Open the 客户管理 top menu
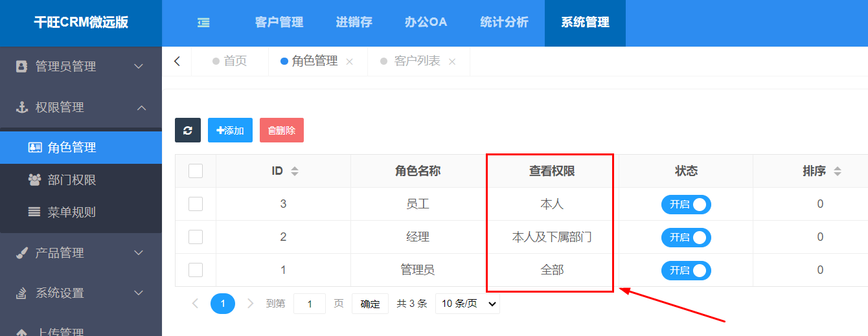 coord(279,23)
